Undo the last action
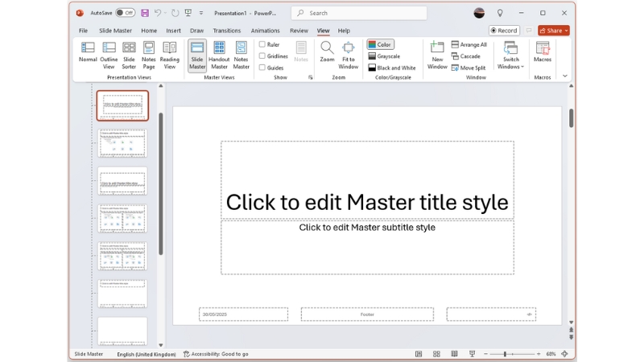644x362 pixels. pyautogui.click(x=158, y=13)
